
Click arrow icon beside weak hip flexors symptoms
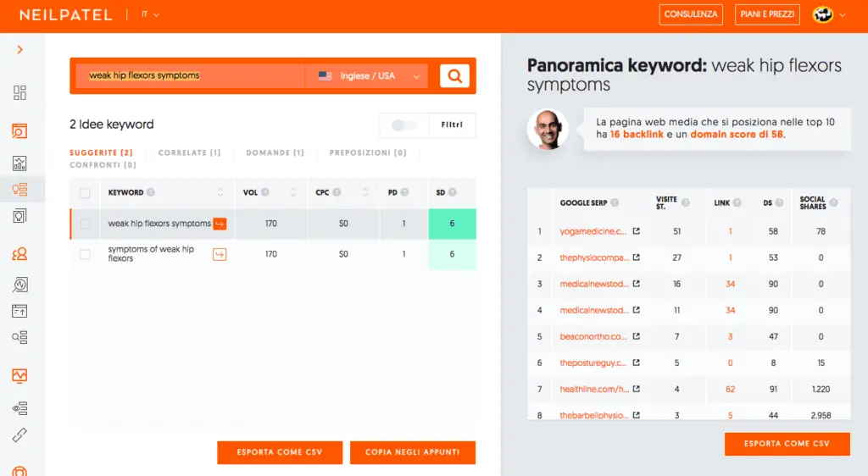(220, 224)
